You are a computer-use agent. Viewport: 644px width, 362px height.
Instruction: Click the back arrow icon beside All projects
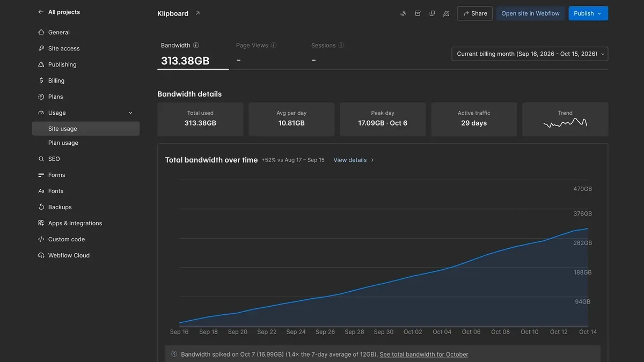[41, 12]
